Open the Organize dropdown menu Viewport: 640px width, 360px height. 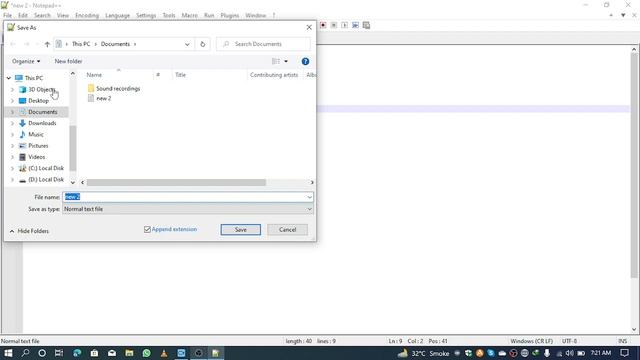(x=26, y=61)
